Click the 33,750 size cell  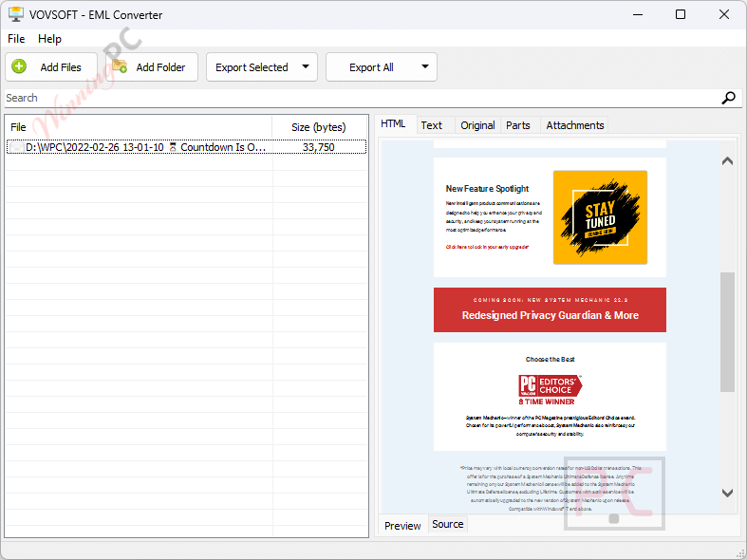pos(318,147)
